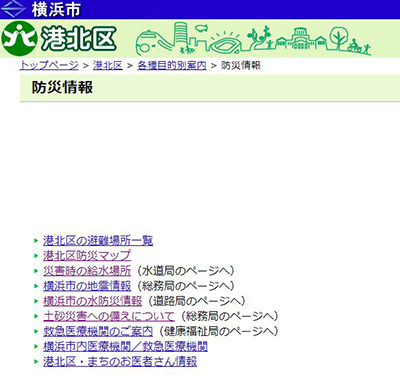Click the 防災情報 breadcrumb text
This screenshot has width=400, height=384.
click(x=241, y=65)
